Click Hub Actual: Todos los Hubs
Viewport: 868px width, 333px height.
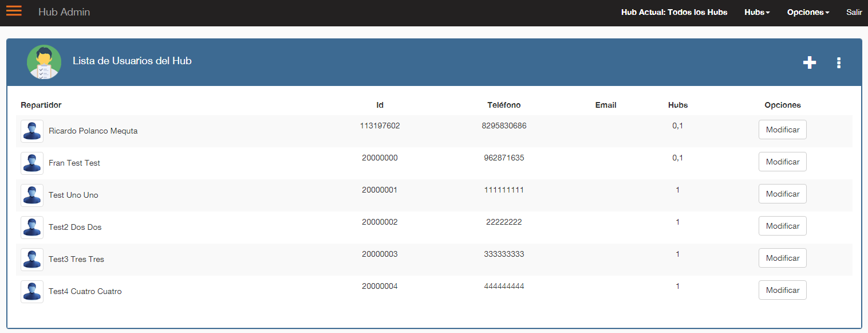(x=674, y=12)
